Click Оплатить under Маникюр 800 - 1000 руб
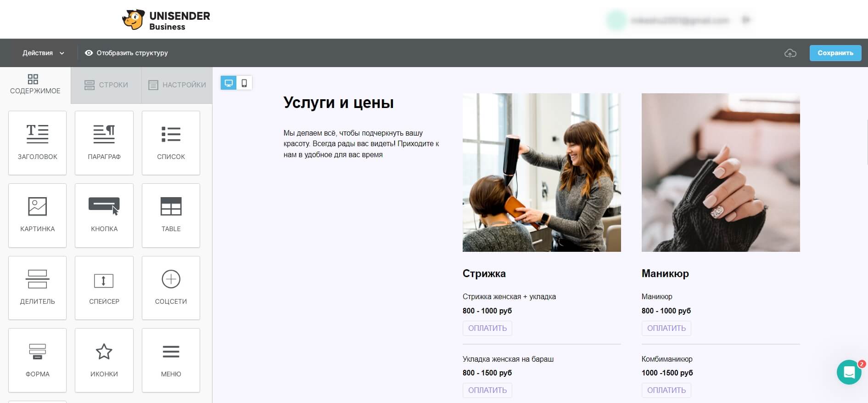868x403 pixels. (666, 328)
